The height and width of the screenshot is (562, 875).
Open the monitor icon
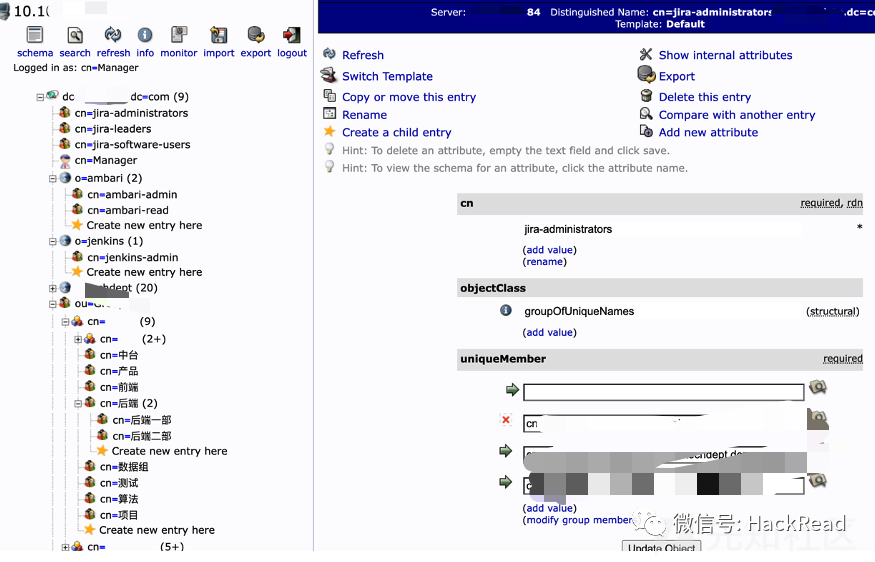pyautogui.click(x=179, y=36)
